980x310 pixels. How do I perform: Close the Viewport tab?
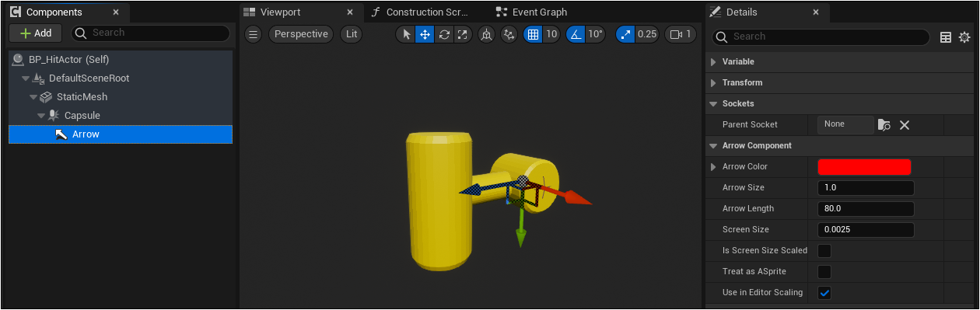(x=350, y=12)
